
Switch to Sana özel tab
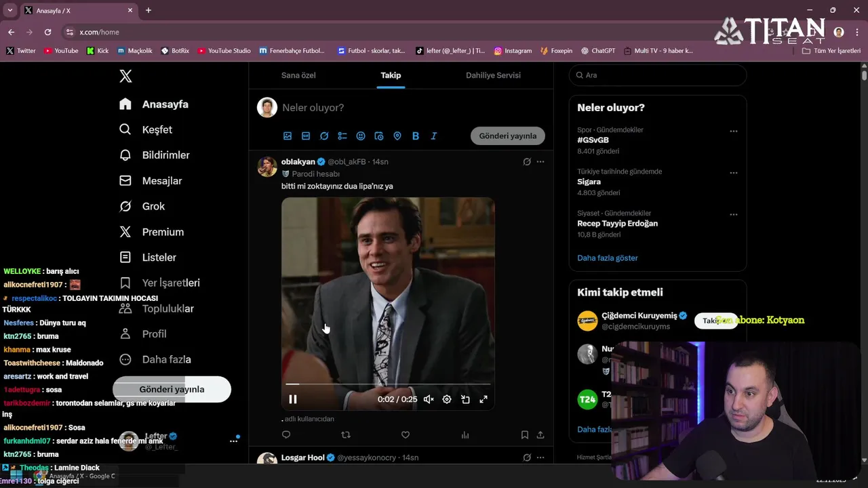[x=298, y=75]
